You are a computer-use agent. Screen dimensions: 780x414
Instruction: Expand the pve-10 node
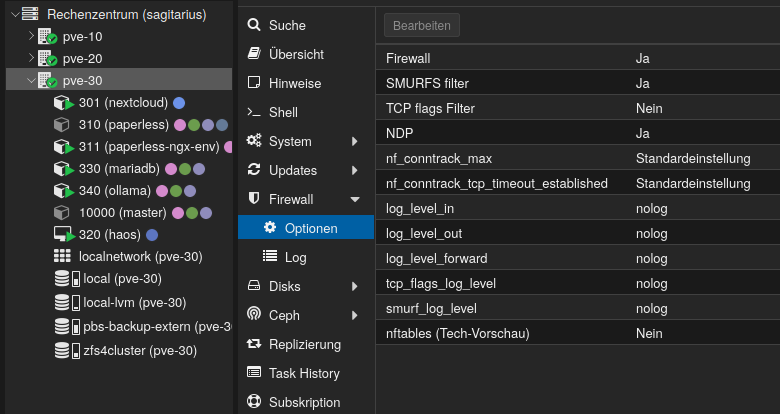[x=31, y=37]
